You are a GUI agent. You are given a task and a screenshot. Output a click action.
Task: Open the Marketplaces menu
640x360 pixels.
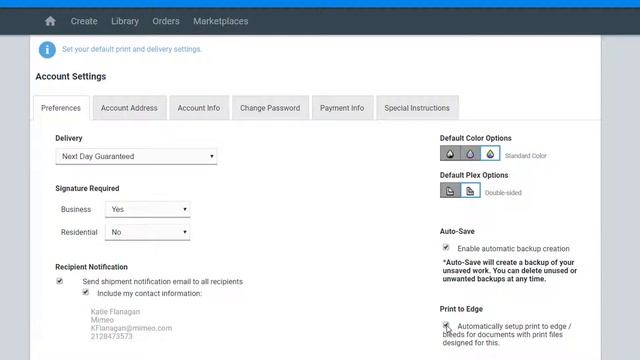pyautogui.click(x=221, y=21)
